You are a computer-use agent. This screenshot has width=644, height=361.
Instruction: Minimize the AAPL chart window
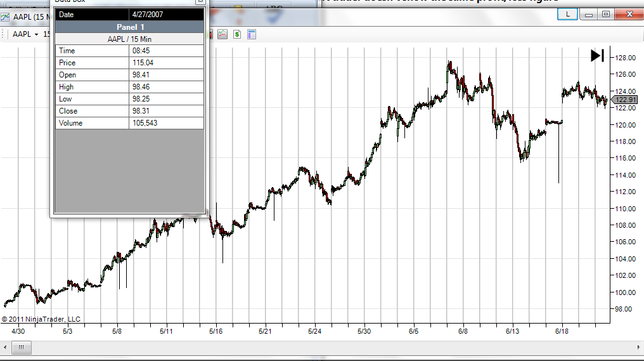click(589, 15)
